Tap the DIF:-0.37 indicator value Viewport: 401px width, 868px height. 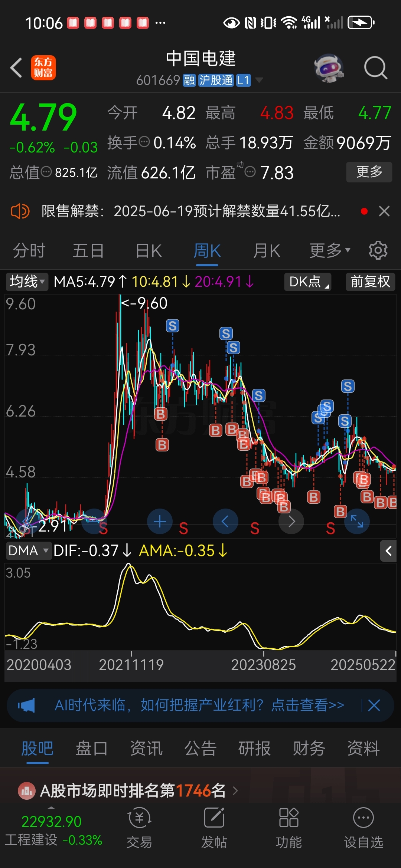tap(92, 551)
